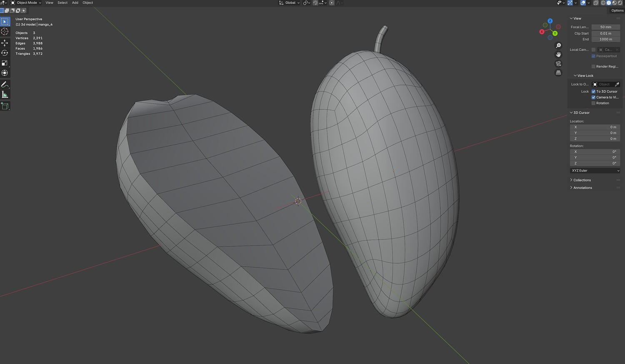Click the green Y axis gizmo ball

tap(555, 33)
